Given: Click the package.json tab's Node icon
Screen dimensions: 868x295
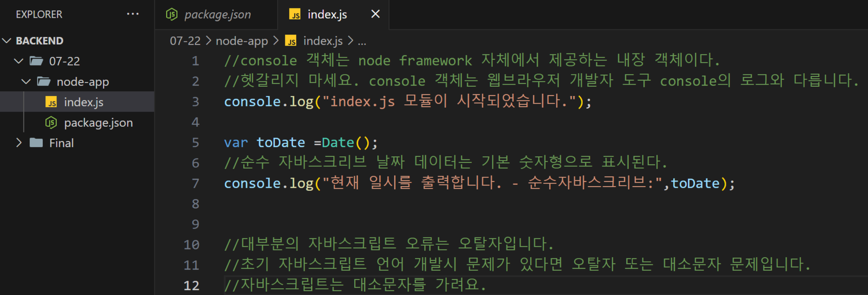Looking at the screenshot, I should (x=172, y=14).
